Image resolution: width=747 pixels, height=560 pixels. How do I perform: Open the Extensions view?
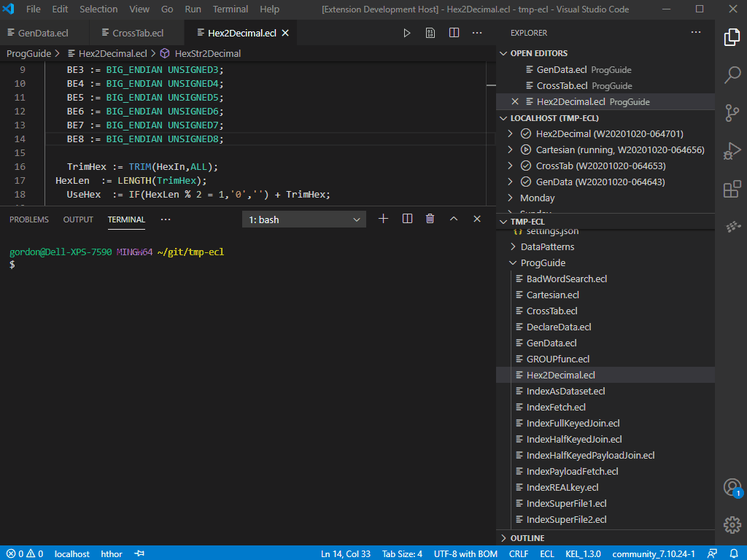point(732,190)
